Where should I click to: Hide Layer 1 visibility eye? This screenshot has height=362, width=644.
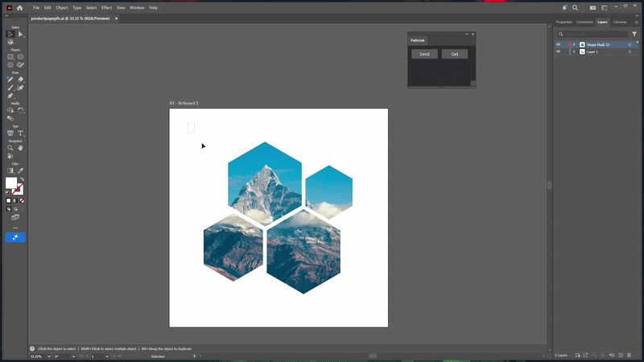[558, 51]
